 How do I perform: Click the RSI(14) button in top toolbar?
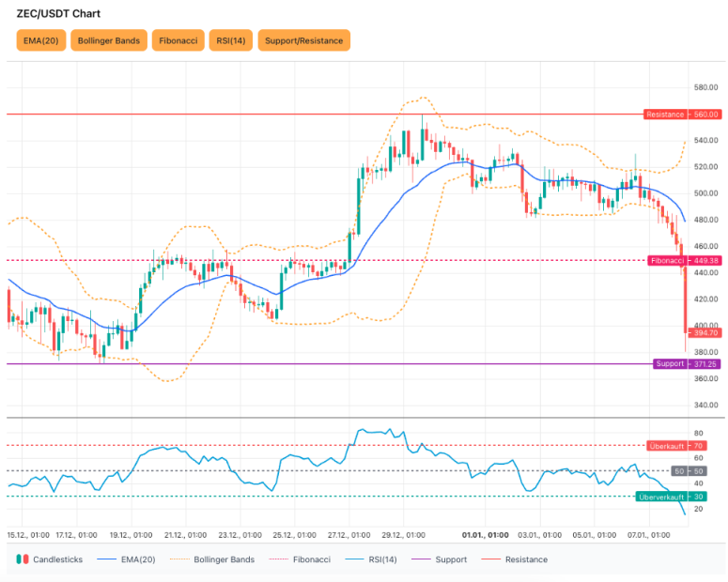(230, 40)
